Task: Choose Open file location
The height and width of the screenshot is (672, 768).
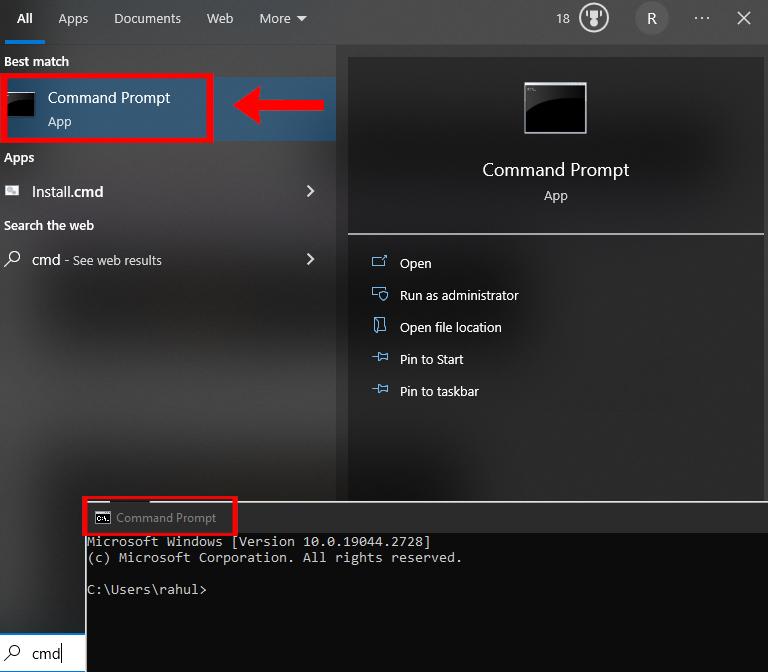Action: (x=451, y=327)
